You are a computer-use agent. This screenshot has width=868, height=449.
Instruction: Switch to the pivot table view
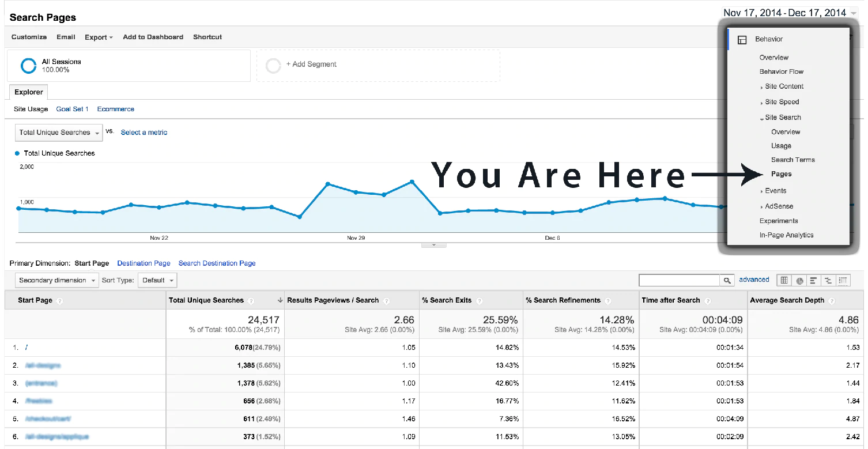point(843,280)
